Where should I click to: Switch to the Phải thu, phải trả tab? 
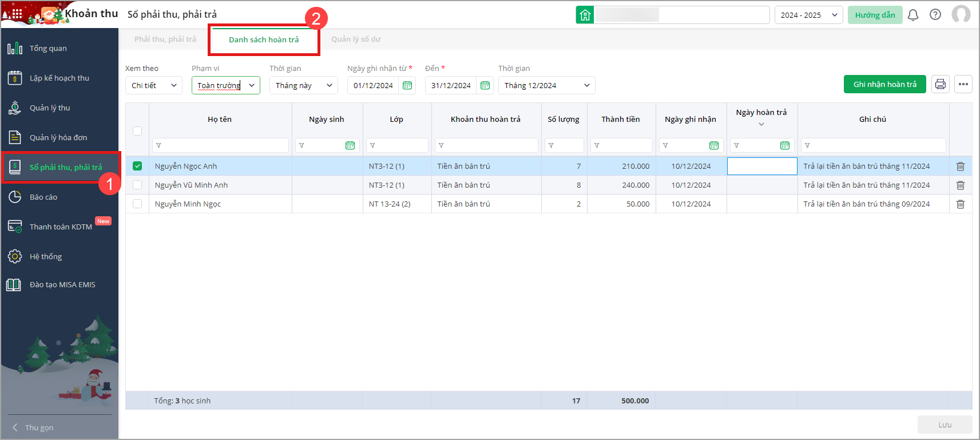coord(165,39)
